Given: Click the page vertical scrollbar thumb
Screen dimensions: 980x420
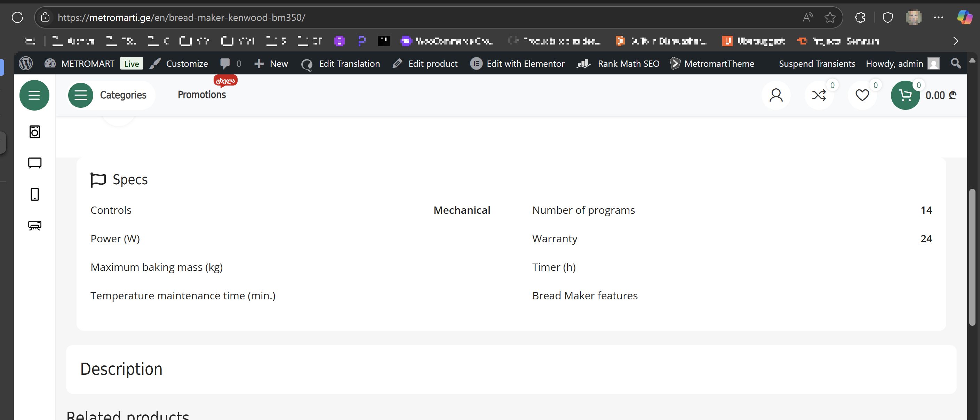Looking at the screenshot, I should coord(972,257).
